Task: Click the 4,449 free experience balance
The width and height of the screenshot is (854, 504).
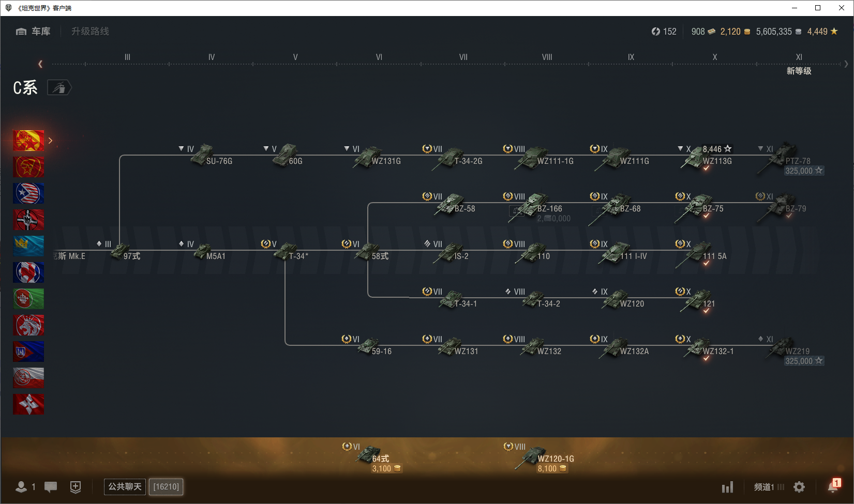Action: pos(822,32)
